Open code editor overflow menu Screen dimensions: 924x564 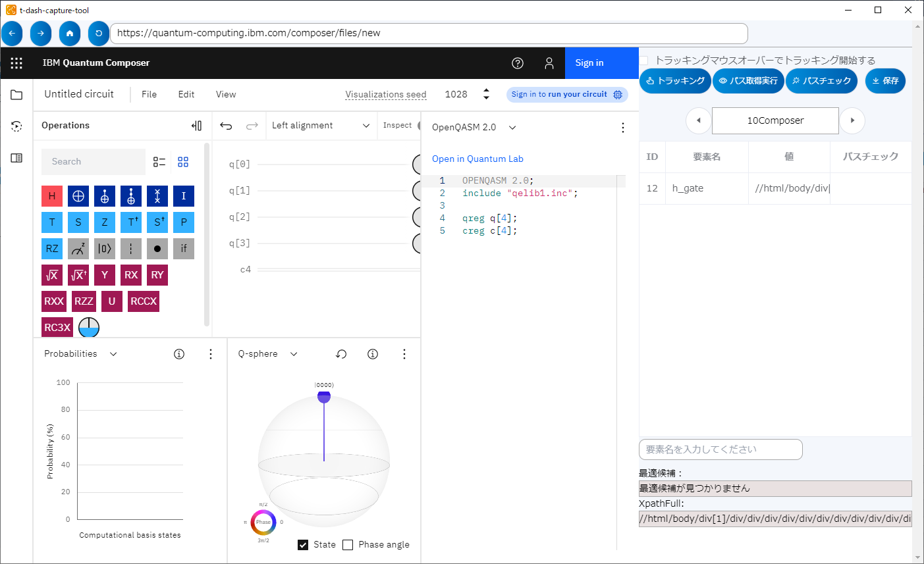tap(623, 128)
